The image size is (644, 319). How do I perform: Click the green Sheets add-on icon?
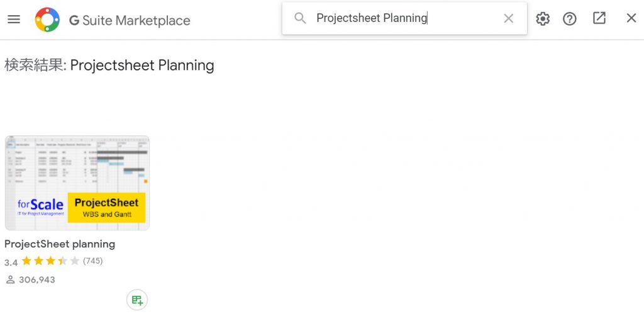tap(137, 300)
